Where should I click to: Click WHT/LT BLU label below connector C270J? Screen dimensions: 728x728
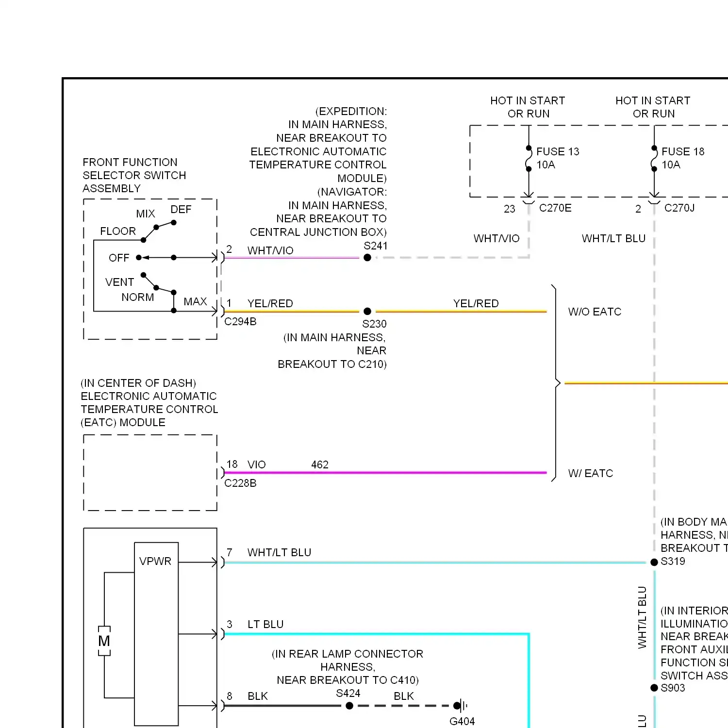(x=613, y=238)
